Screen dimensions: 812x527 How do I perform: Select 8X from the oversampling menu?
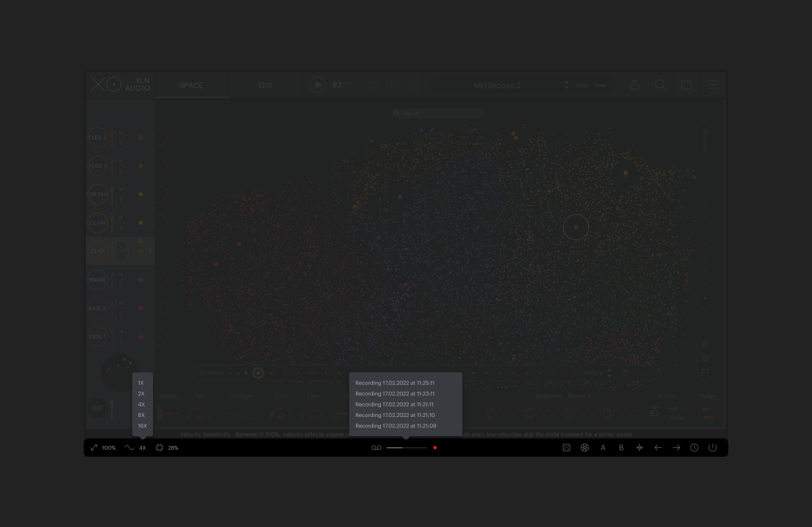(141, 415)
